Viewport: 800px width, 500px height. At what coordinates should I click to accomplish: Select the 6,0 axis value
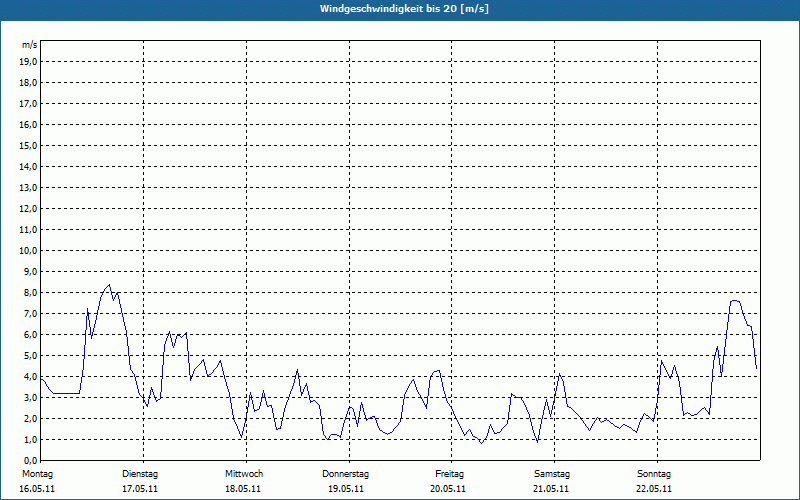[29, 335]
